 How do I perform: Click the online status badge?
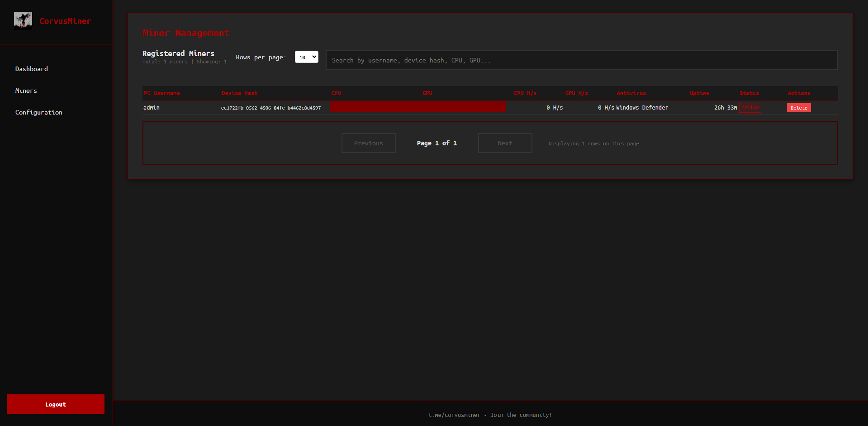pyautogui.click(x=750, y=107)
